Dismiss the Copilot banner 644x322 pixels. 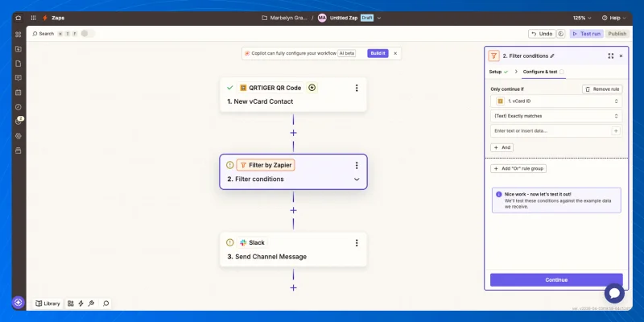coord(395,53)
